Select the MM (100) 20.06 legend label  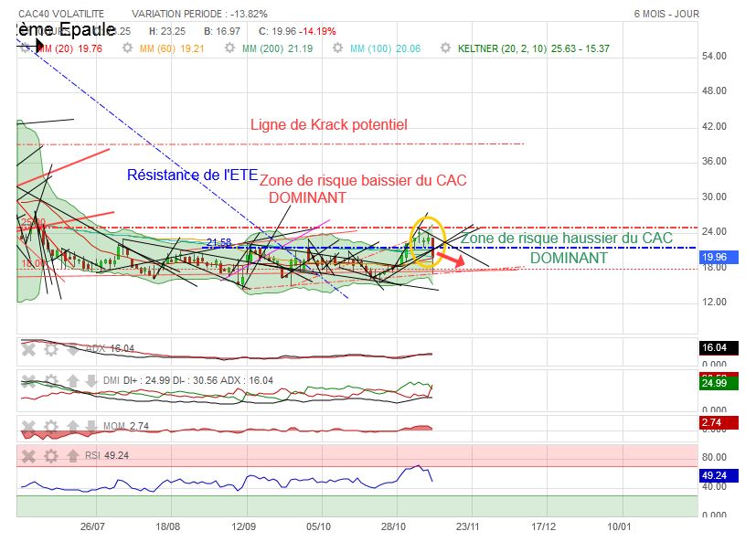point(385,48)
